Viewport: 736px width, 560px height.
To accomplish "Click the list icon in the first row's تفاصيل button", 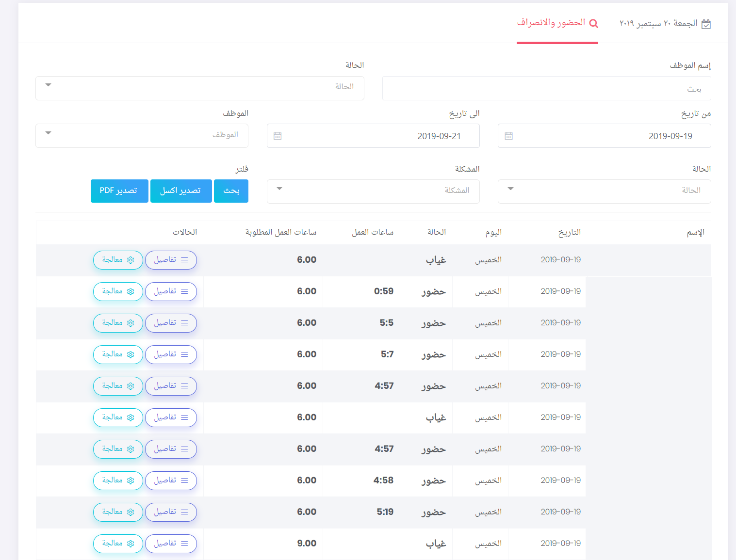I will 184,260.
